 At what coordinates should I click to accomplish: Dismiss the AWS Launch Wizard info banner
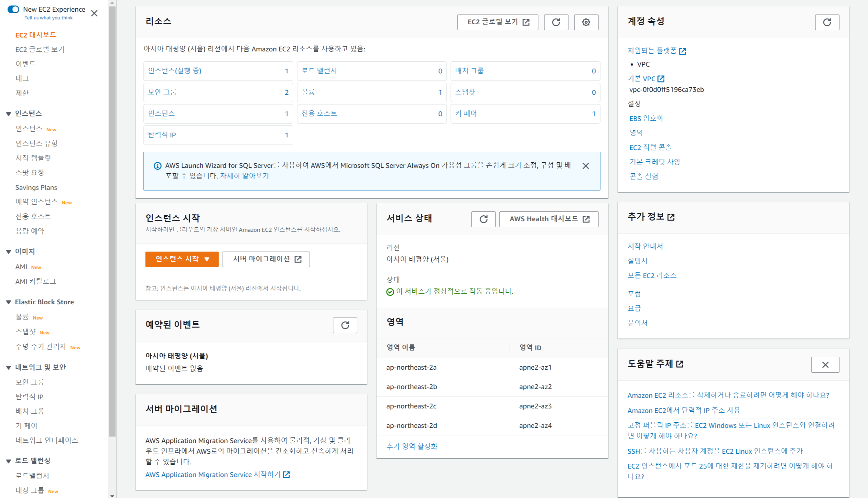click(x=586, y=166)
